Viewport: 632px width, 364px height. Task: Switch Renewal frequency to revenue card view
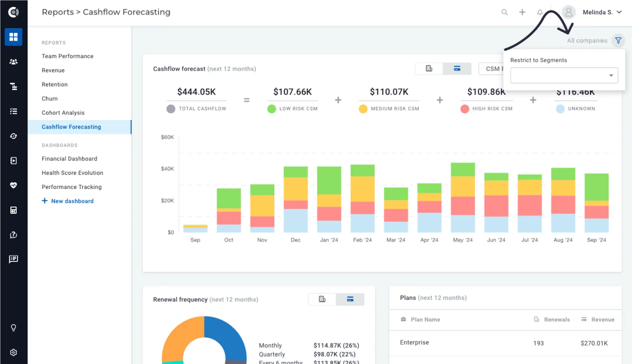(x=350, y=299)
